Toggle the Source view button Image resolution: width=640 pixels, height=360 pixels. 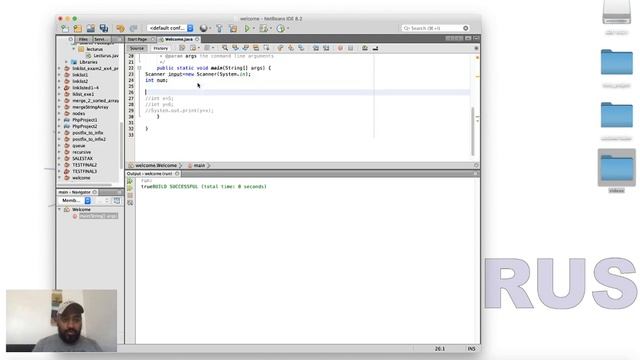point(137,48)
